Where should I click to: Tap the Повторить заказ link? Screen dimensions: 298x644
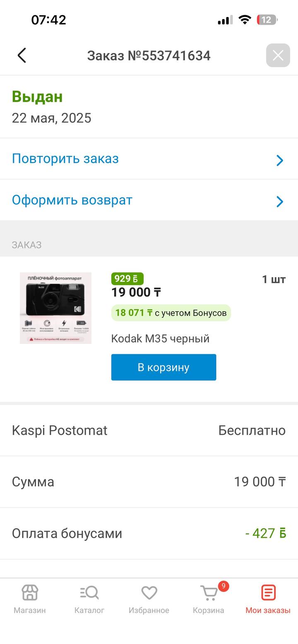click(x=65, y=159)
